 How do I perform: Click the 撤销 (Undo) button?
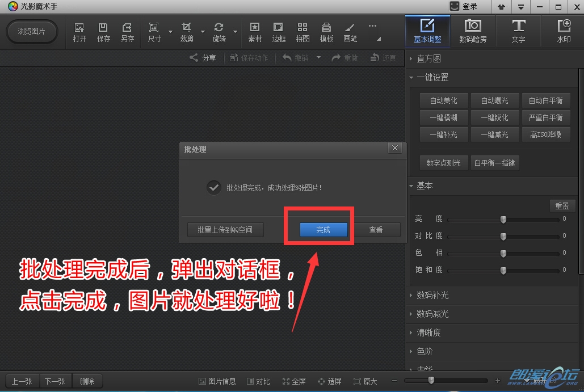pyautogui.click(x=296, y=58)
